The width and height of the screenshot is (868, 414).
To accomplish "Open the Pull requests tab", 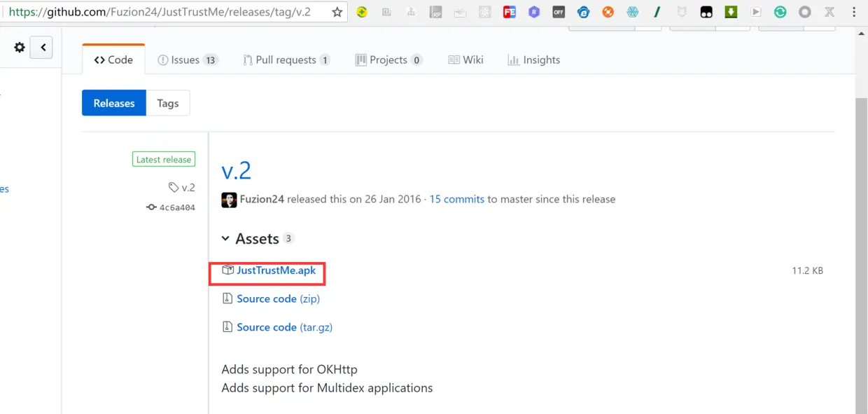I will pos(286,60).
